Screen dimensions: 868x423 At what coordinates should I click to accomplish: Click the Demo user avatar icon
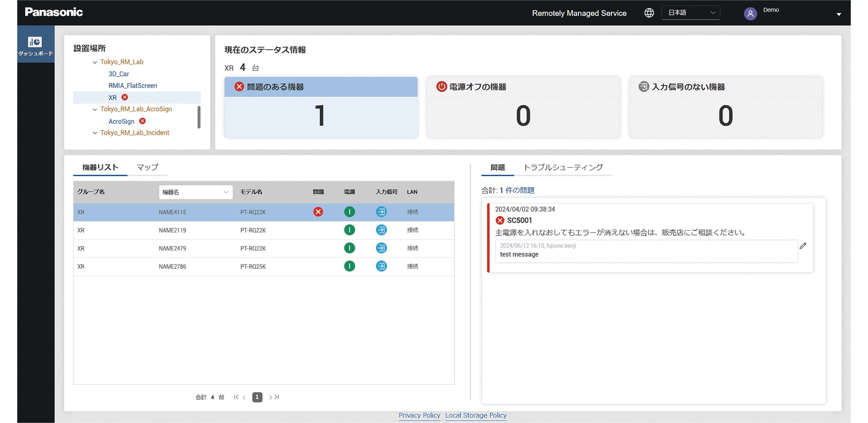tap(750, 13)
